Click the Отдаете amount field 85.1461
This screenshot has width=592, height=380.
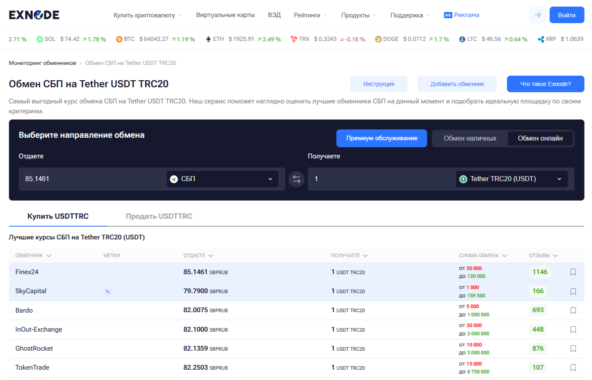tap(92, 179)
